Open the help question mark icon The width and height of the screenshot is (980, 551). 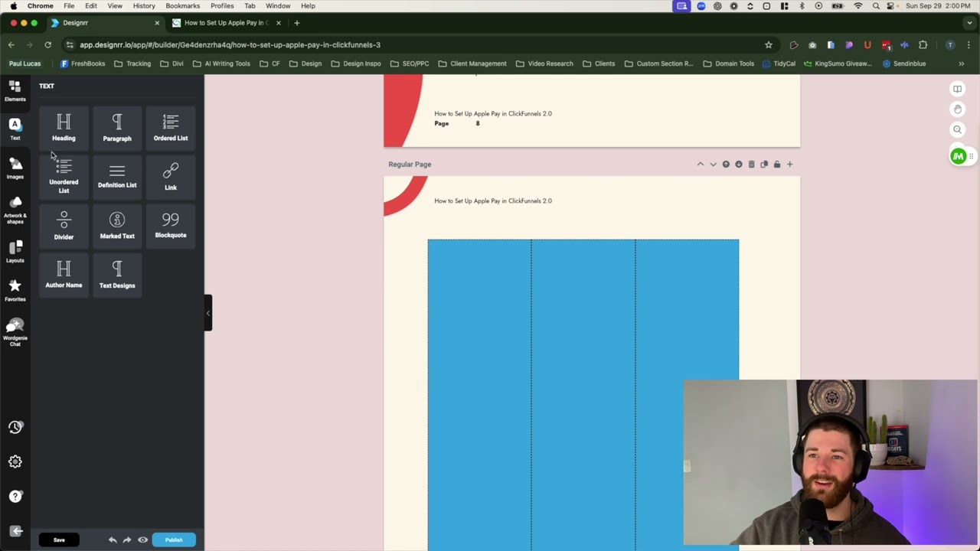tap(15, 497)
